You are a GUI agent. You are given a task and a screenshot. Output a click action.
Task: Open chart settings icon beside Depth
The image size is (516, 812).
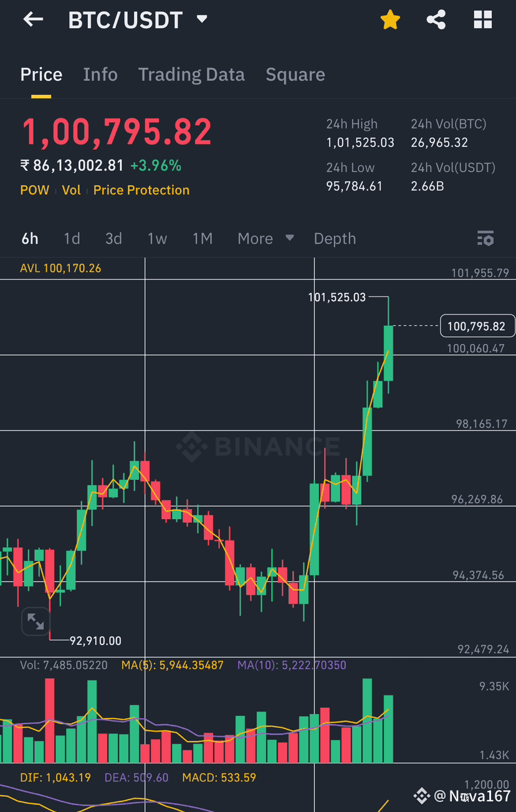click(485, 238)
